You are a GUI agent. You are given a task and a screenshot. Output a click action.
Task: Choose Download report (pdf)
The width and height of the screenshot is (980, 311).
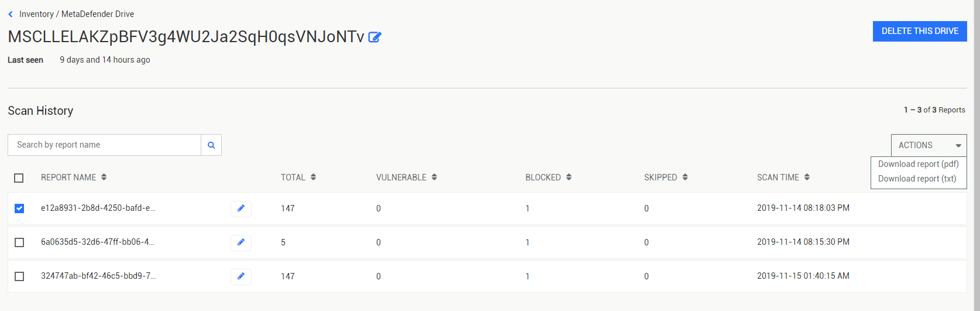tap(919, 164)
